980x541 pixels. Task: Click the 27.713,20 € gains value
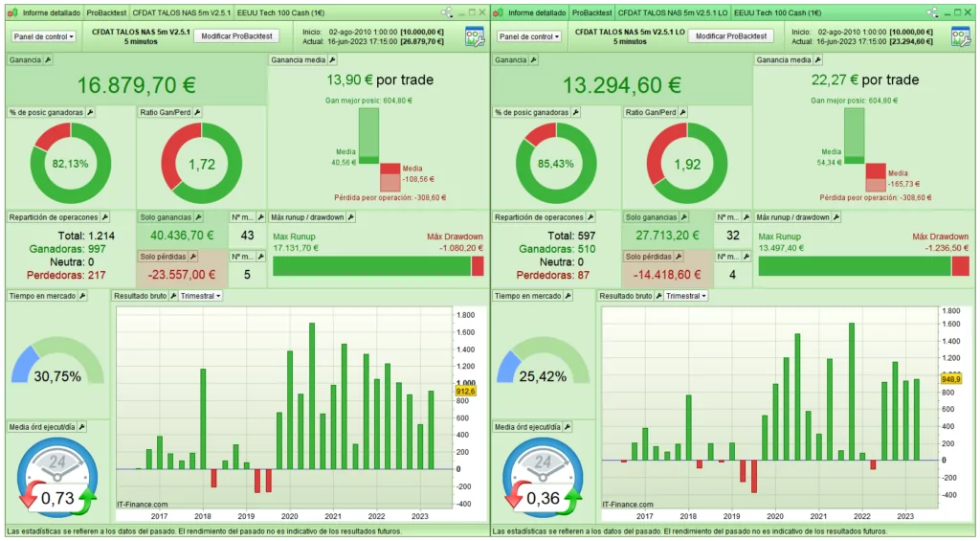(x=667, y=236)
